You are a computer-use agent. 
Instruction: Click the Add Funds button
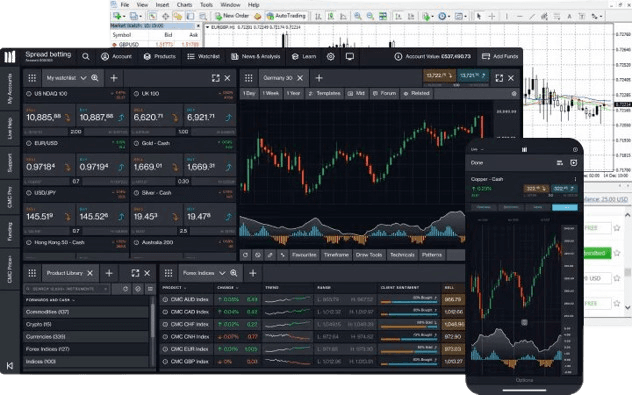[x=500, y=57]
